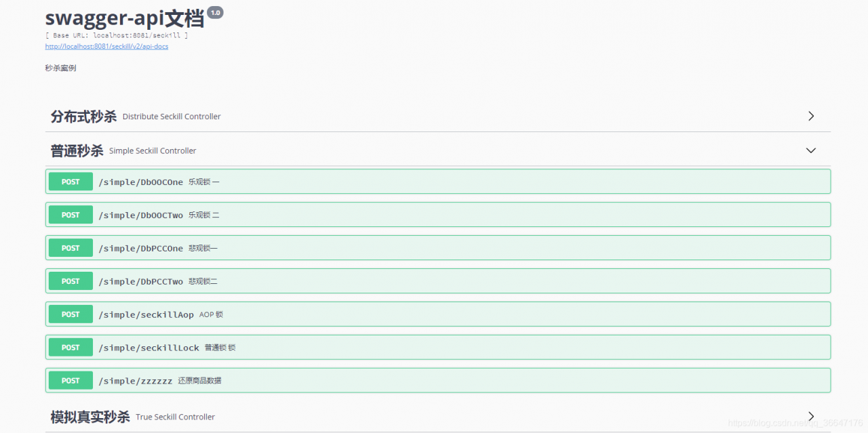The height and width of the screenshot is (433, 868).
Task: Click the AOP 锁 endpoint description
Action: (x=211, y=315)
